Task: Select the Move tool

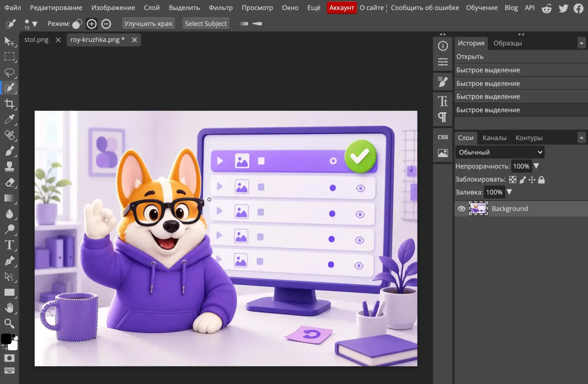Action: tap(9, 41)
